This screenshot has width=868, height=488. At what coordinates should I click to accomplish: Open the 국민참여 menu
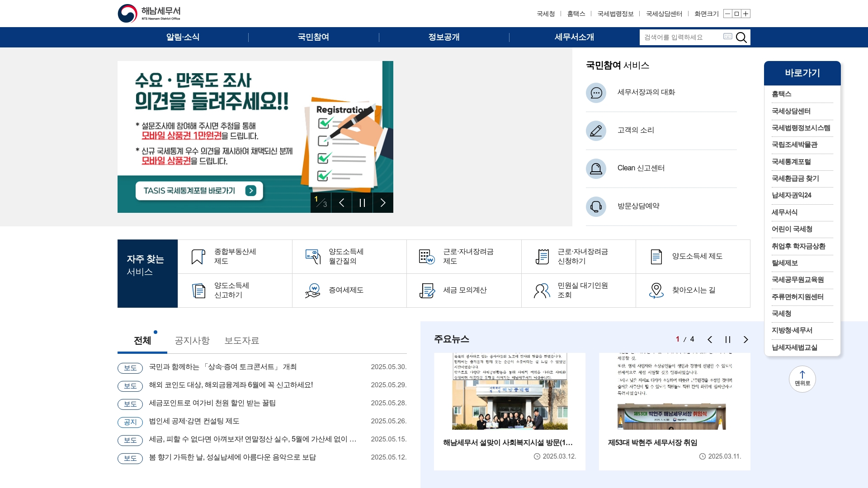(x=313, y=37)
